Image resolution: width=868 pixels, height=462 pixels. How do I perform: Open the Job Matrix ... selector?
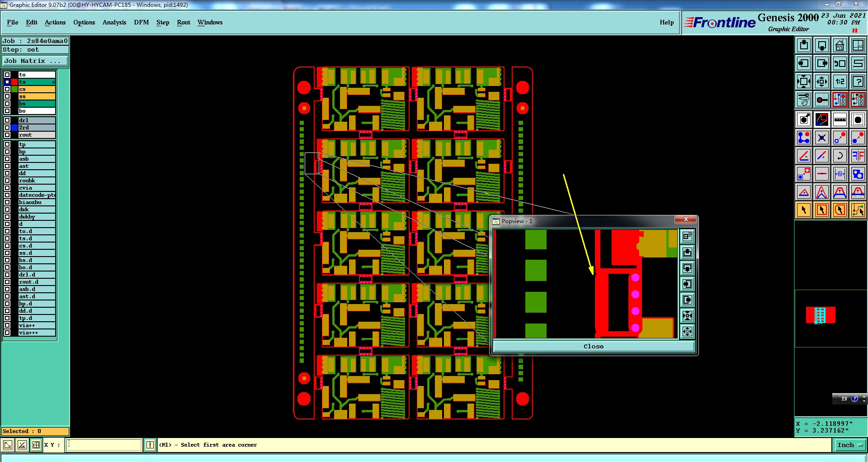pyautogui.click(x=35, y=61)
